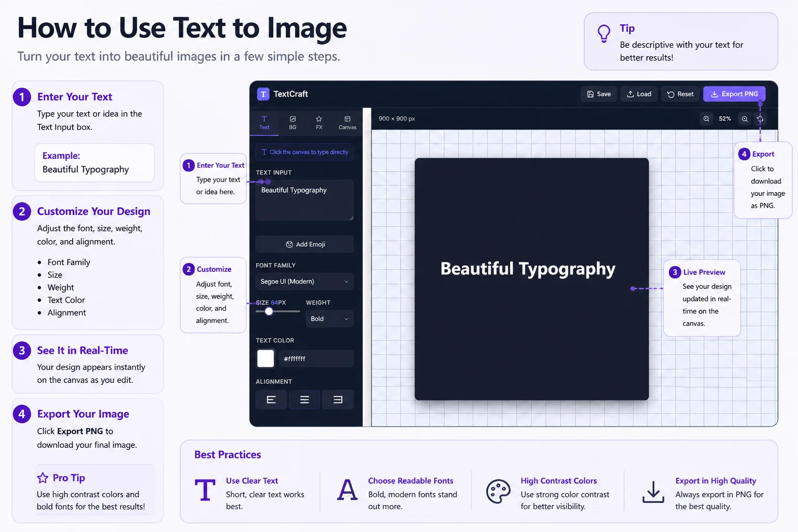798x532 pixels.
Task: Open the FX tab
Action: (319, 123)
